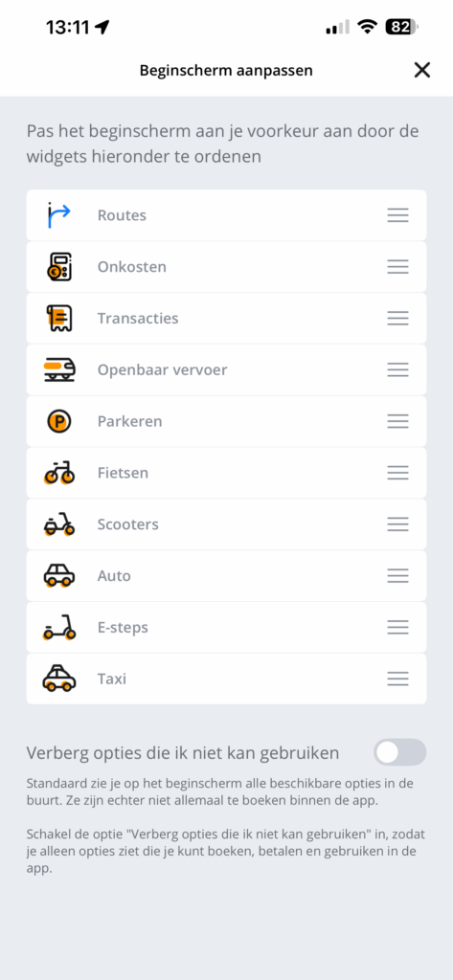Close the Beginscherm aanpassen screen

422,70
